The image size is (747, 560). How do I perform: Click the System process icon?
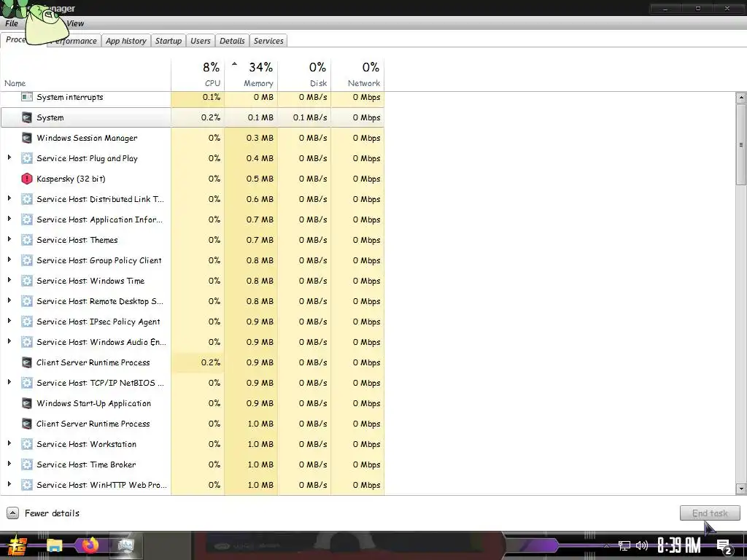coord(27,117)
